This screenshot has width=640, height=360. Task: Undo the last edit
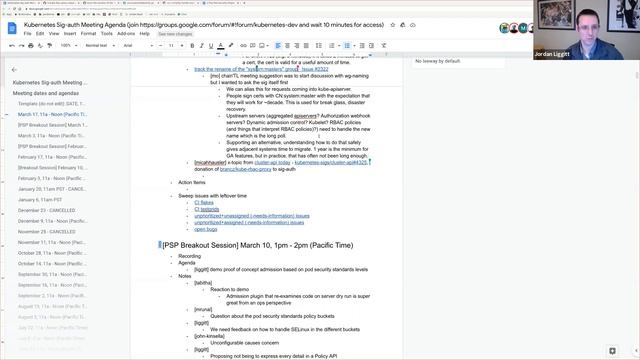click(12, 45)
